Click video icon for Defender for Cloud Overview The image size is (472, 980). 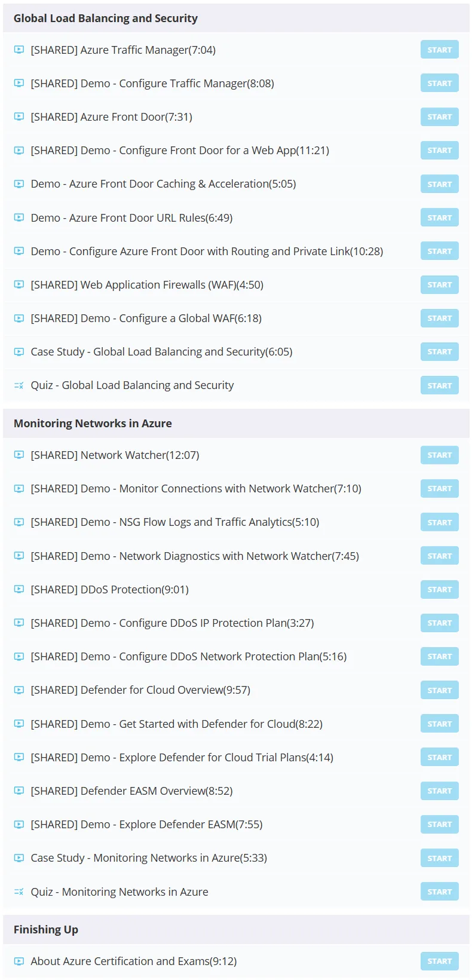19,690
